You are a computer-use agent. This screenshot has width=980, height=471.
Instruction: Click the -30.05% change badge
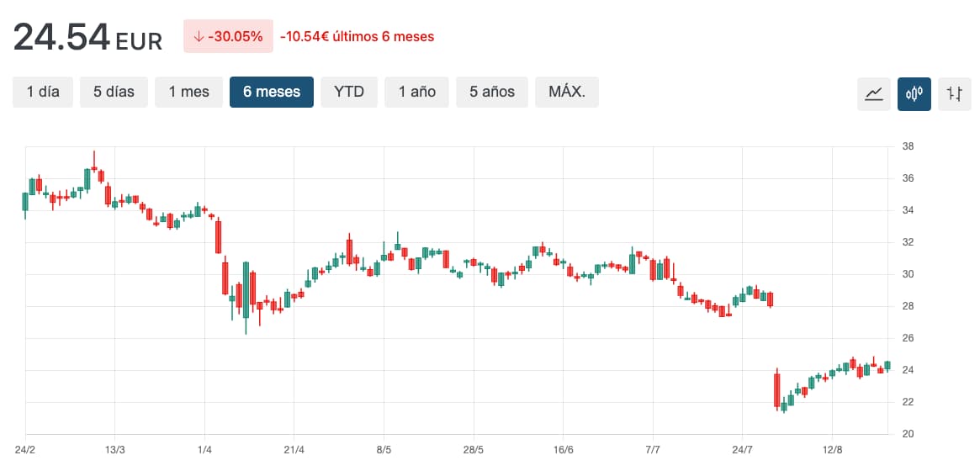point(228,36)
